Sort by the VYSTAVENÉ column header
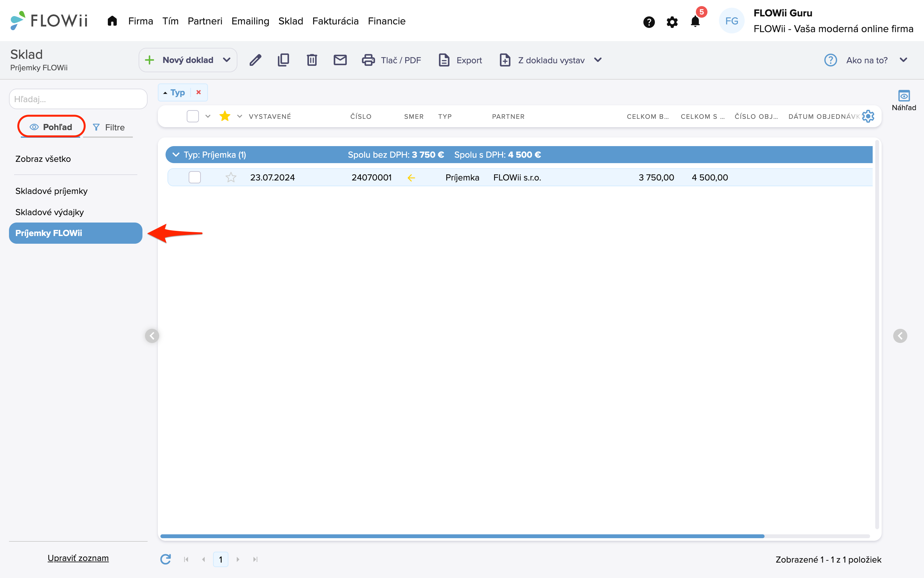 (x=269, y=116)
